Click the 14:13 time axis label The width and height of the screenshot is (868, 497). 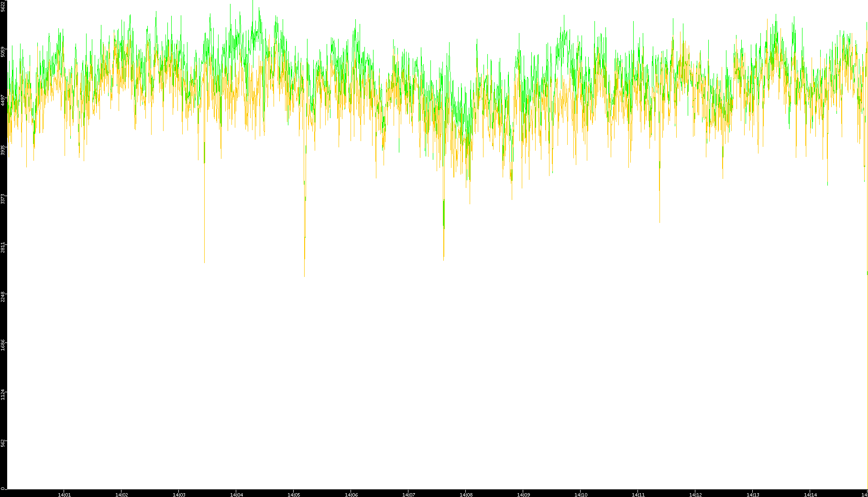(x=753, y=495)
